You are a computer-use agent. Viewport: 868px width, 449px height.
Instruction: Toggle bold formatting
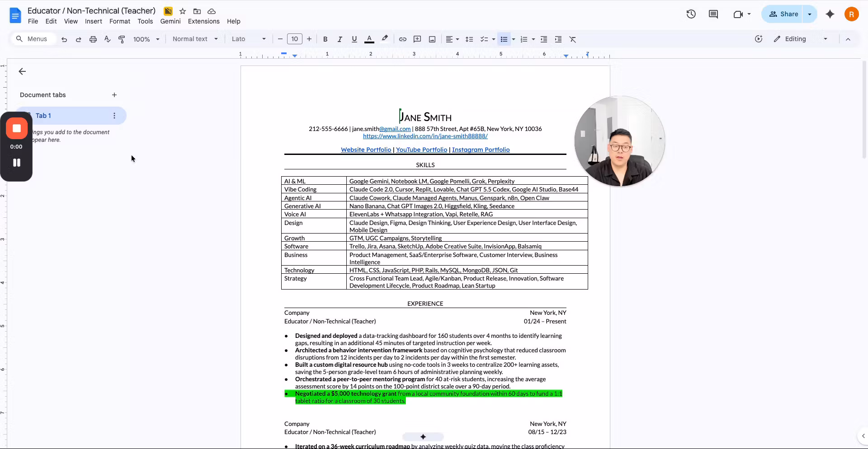coord(325,39)
